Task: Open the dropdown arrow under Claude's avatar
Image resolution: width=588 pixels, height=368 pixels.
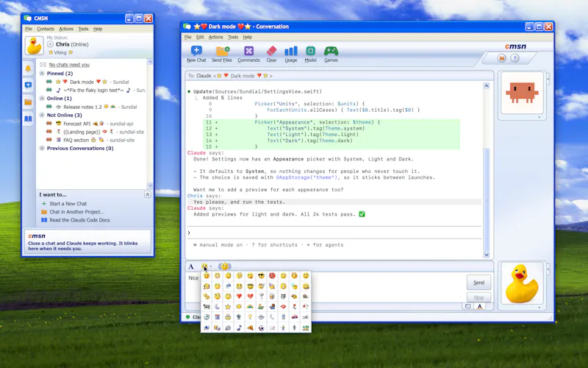Action: (x=539, y=117)
